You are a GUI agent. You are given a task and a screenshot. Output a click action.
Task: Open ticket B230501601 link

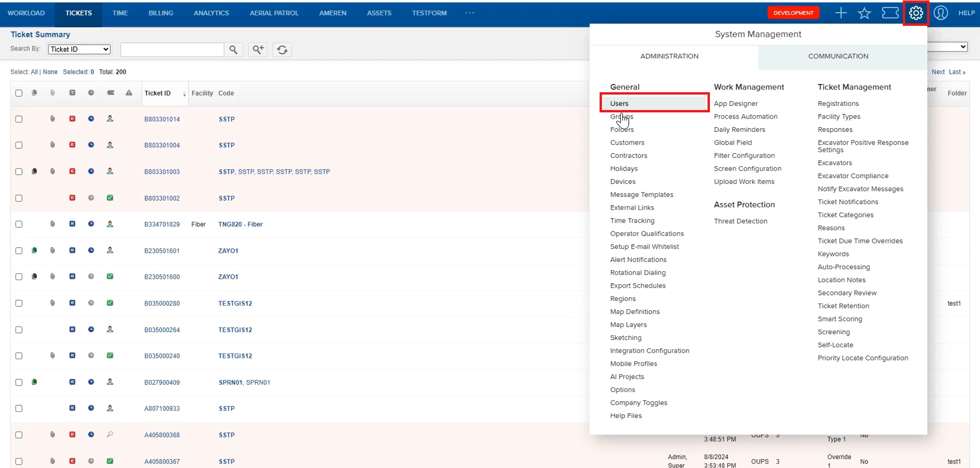(162, 251)
